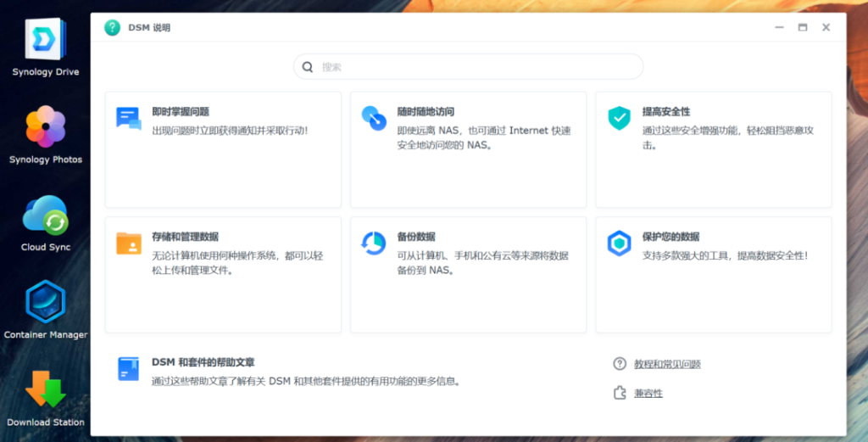Launch Synology Photos from desktop
Image resolution: width=868 pixels, height=442 pixels.
pos(46,127)
